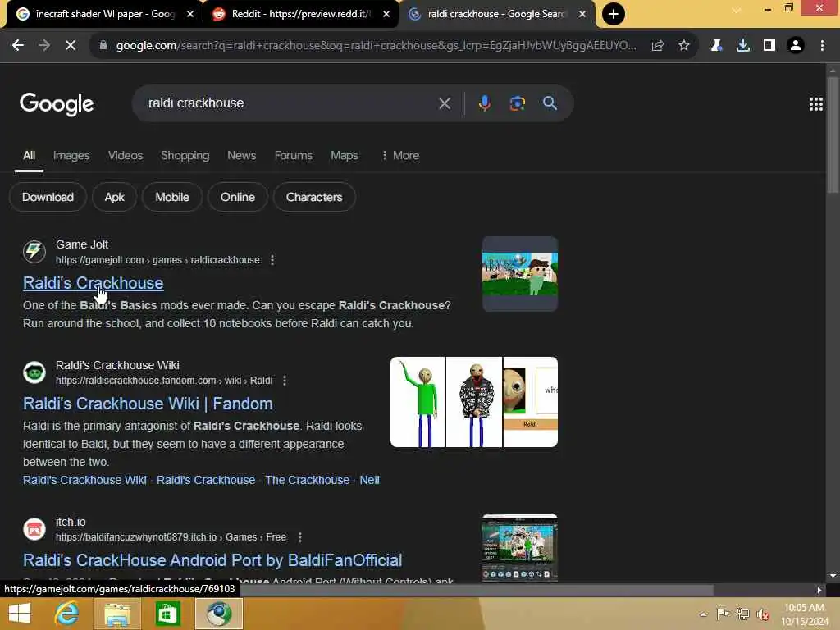Close the raldi crackhouse search tab
The height and width of the screenshot is (630, 840).
pyautogui.click(x=582, y=14)
